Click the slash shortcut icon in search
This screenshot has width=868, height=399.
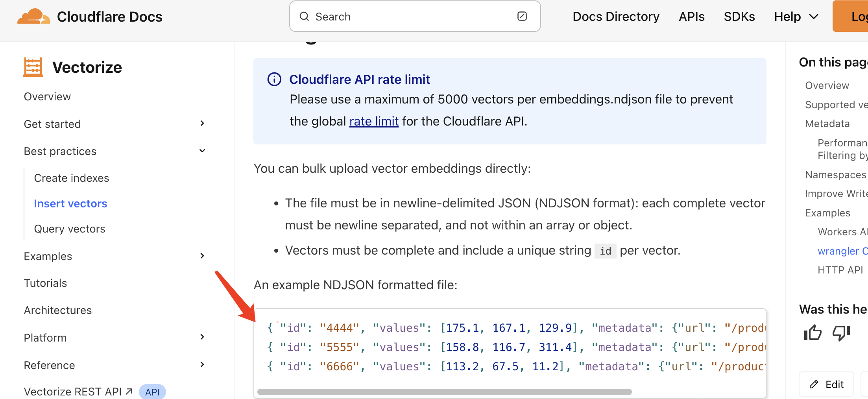(522, 16)
